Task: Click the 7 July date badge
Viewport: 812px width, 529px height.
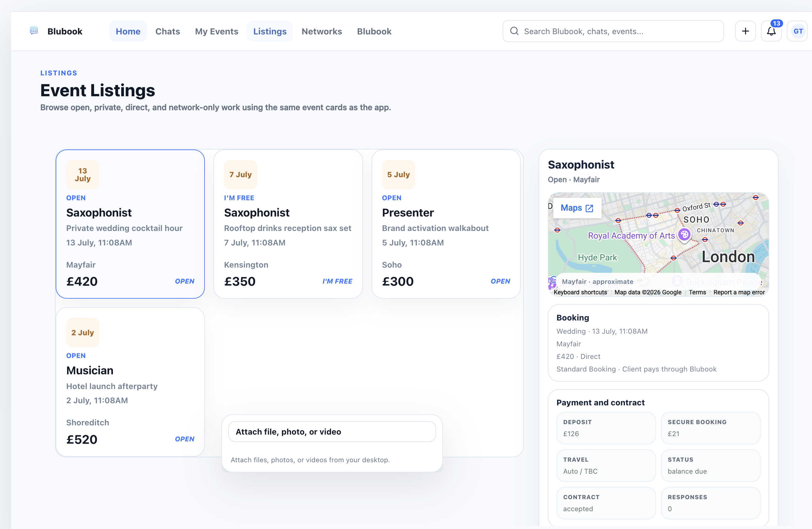Action: tap(240, 174)
